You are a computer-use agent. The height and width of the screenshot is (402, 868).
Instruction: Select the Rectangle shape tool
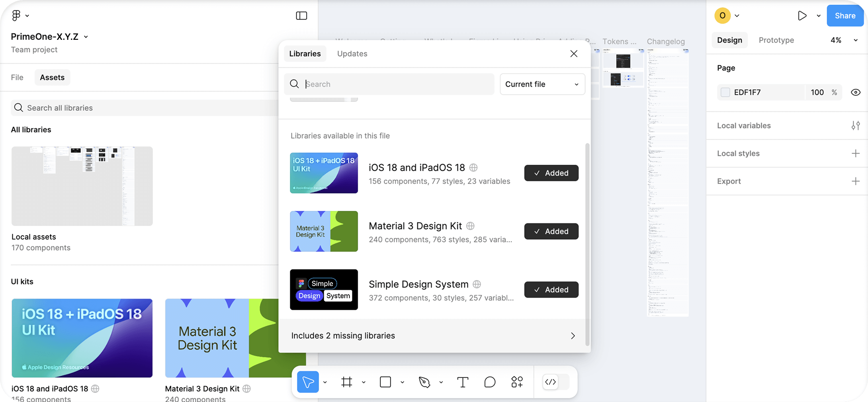click(385, 382)
